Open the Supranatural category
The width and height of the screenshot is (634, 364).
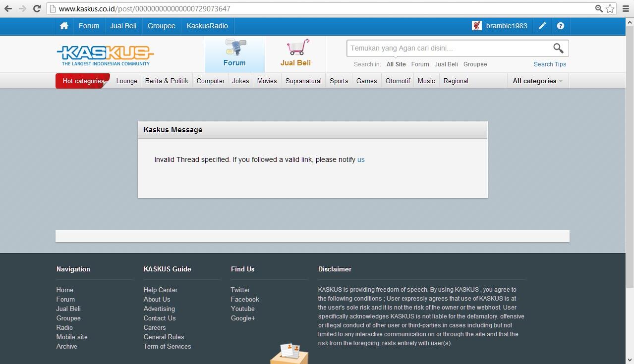click(x=303, y=81)
